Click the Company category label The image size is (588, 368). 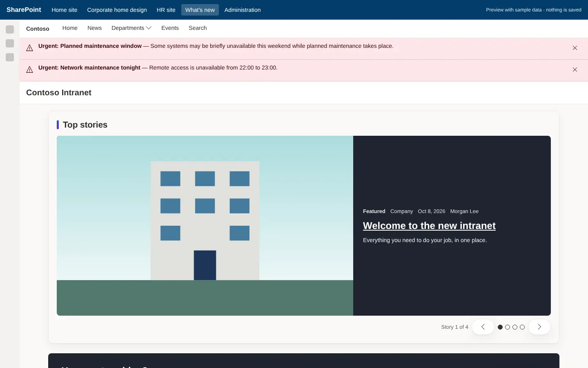tap(401, 211)
